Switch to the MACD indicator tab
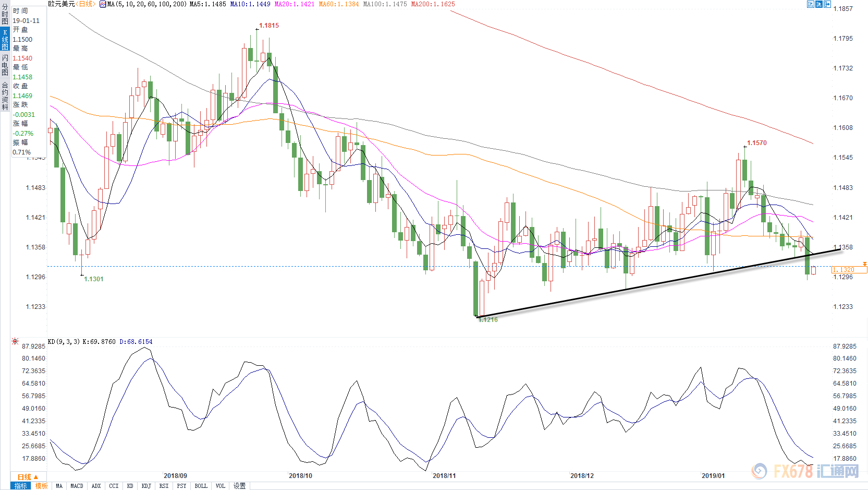Screen dimensions: 868x490 click(77, 486)
